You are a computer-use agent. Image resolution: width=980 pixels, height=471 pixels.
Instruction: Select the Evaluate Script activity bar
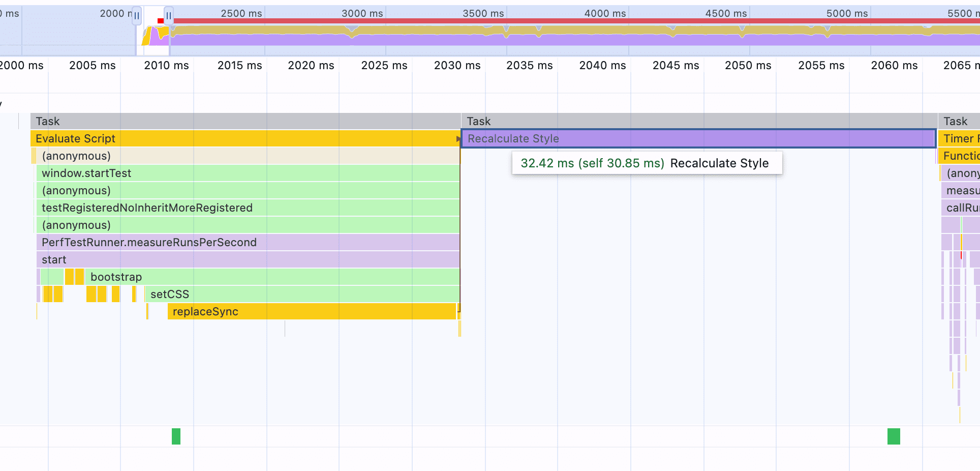203,138
